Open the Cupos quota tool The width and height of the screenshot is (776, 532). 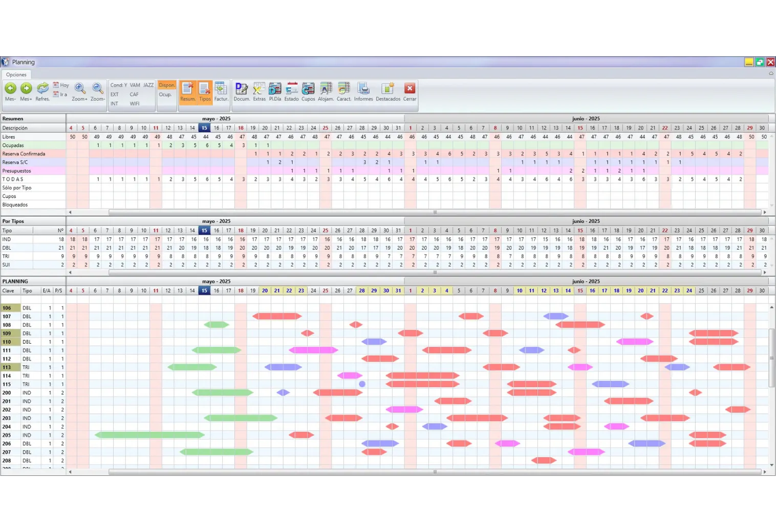tap(308, 91)
